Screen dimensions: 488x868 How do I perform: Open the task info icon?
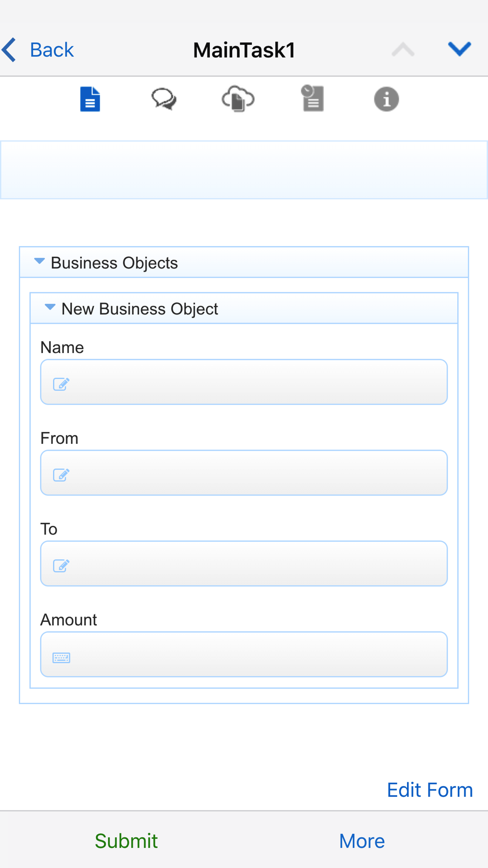click(386, 99)
